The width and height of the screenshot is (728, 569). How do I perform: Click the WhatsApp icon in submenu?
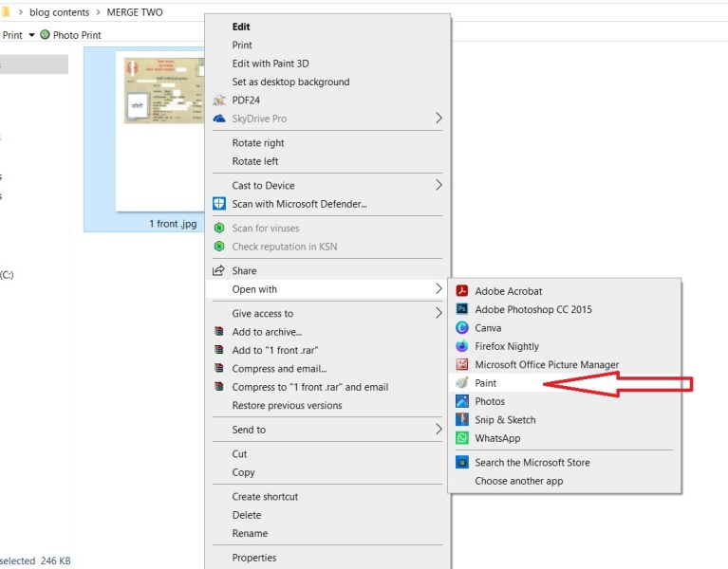(x=462, y=438)
